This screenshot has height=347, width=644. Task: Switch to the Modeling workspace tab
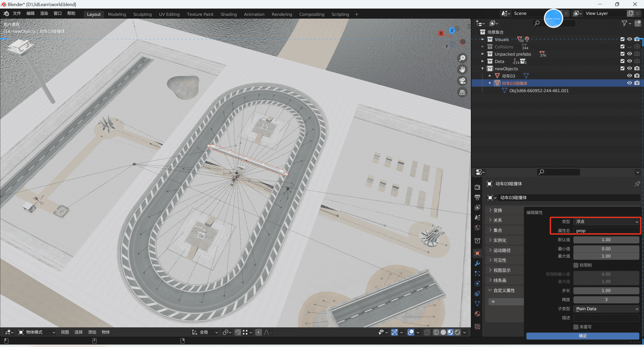tap(117, 14)
